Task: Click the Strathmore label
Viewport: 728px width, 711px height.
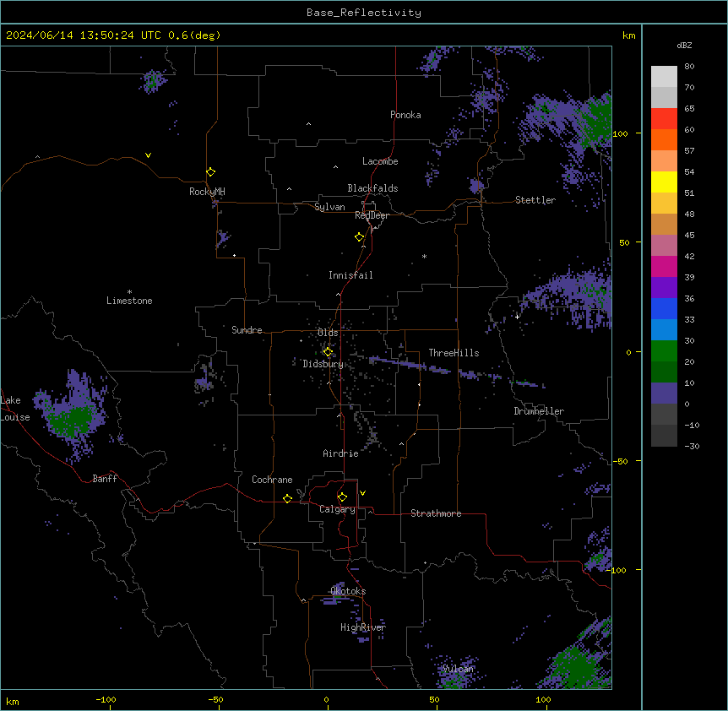Action: tap(436, 513)
